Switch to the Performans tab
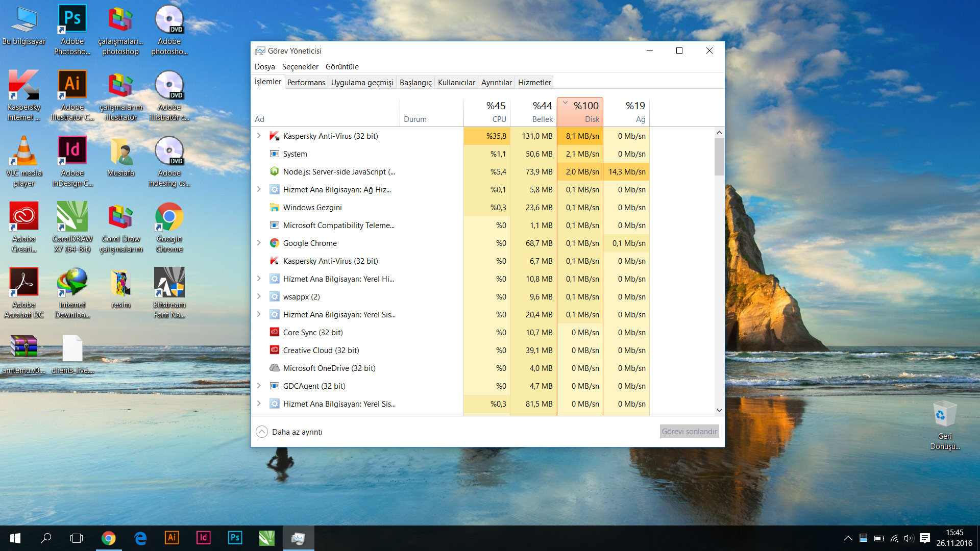 (x=306, y=82)
